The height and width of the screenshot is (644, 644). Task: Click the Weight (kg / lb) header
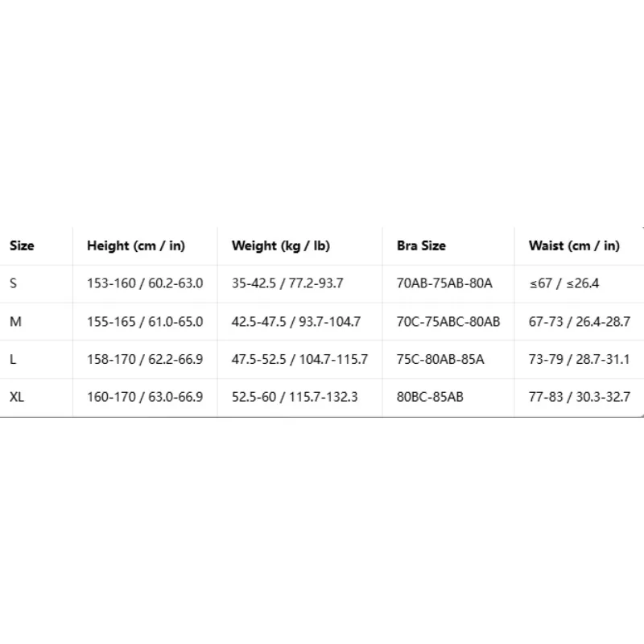(x=280, y=246)
